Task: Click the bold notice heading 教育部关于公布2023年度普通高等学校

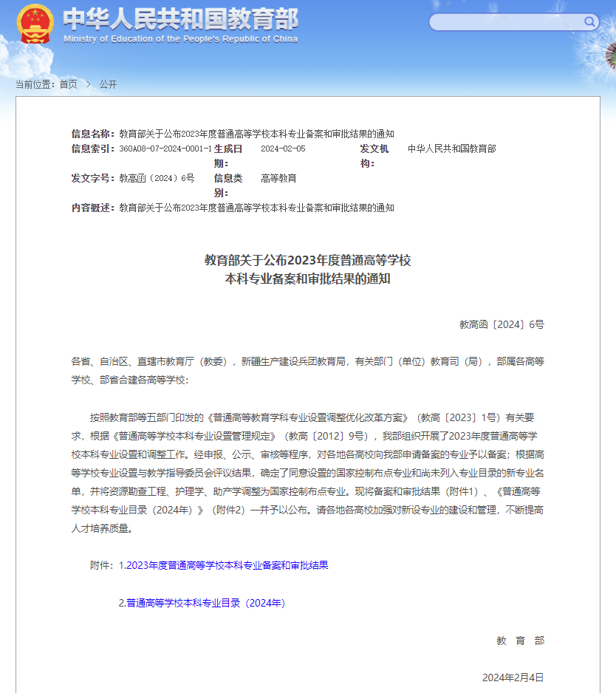Action: coord(307,260)
